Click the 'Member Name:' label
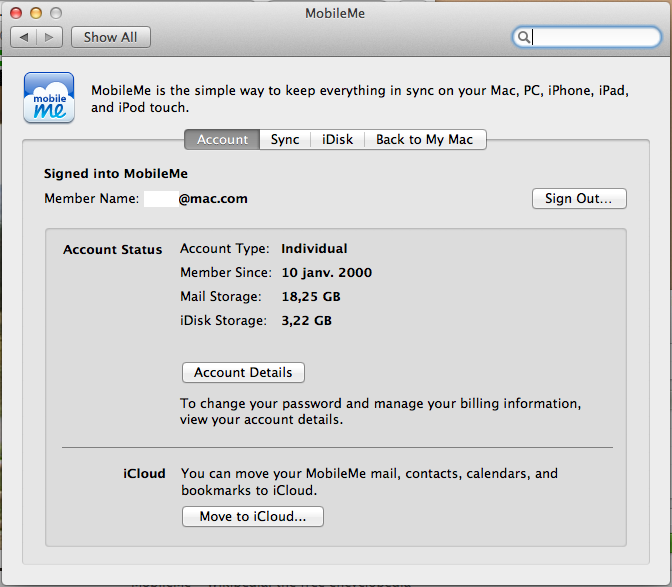 click(x=91, y=198)
